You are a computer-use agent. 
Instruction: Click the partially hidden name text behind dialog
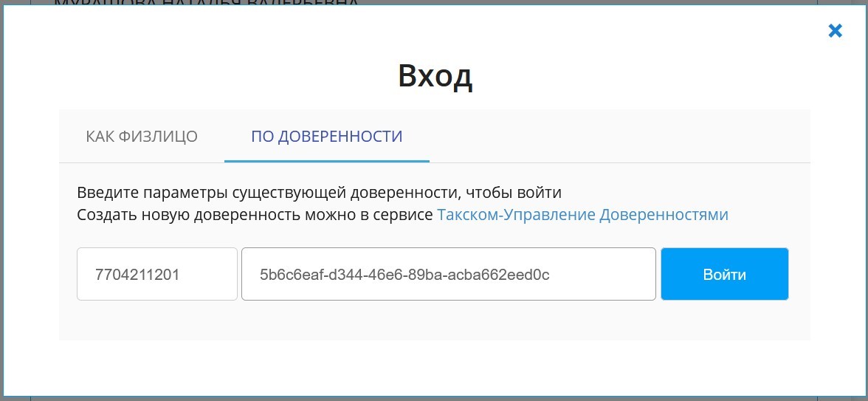[207, 3]
